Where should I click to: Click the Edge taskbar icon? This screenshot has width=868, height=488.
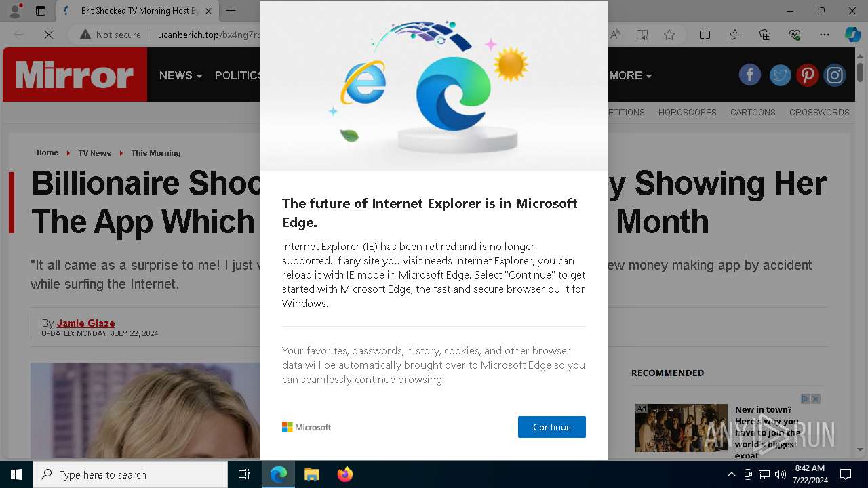click(x=279, y=474)
